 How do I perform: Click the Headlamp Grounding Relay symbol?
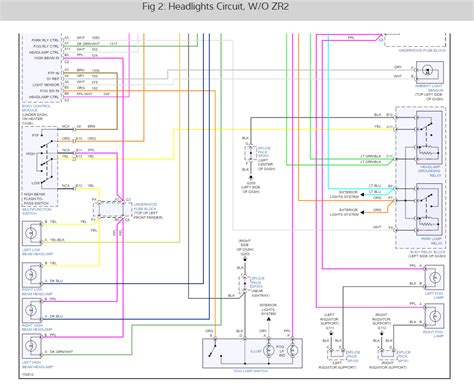coord(429,137)
